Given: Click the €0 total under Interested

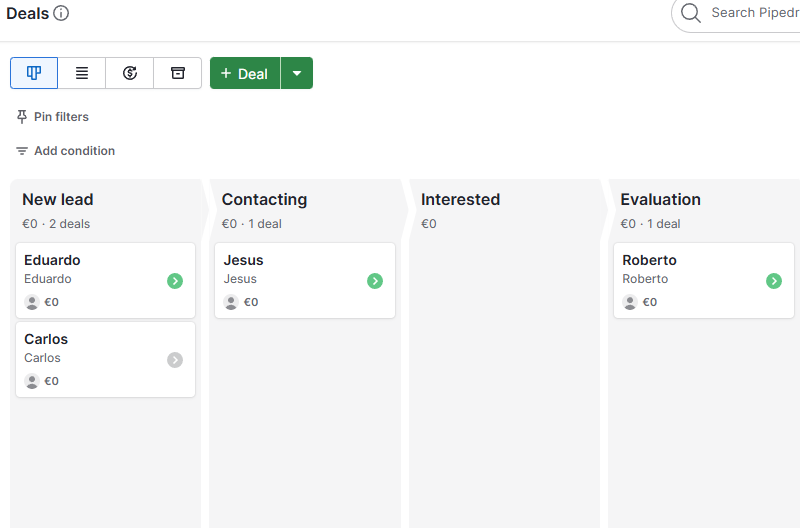Looking at the screenshot, I should [x=429, y=224].
